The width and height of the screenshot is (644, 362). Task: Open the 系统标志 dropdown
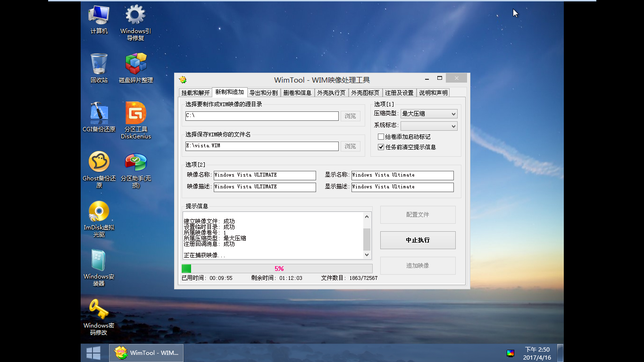click(429, 126)
